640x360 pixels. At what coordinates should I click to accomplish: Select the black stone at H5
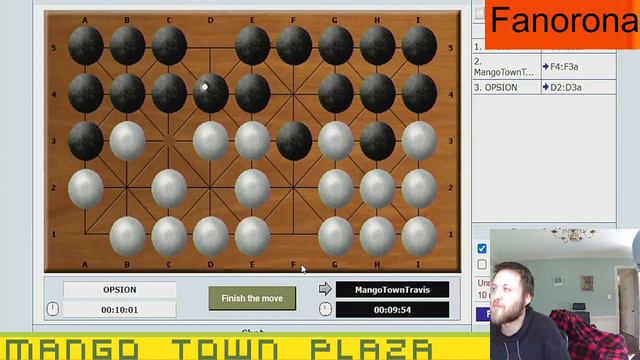click(x=377, y=46)
